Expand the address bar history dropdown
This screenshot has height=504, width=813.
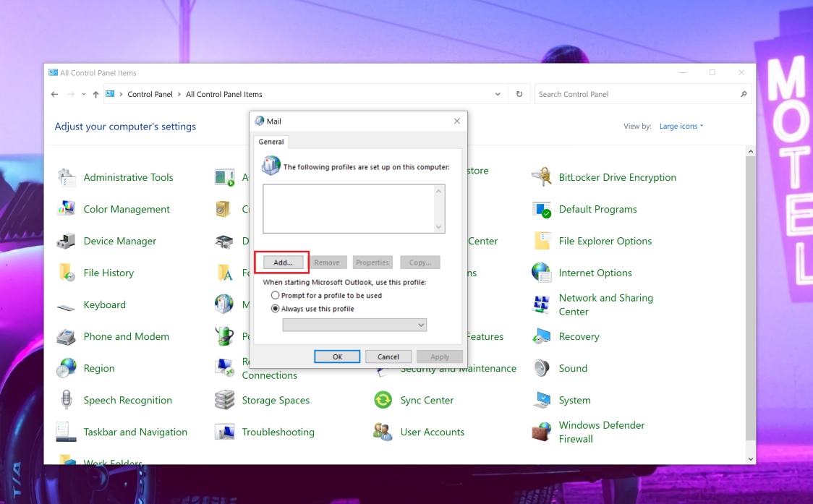point(497,94)
